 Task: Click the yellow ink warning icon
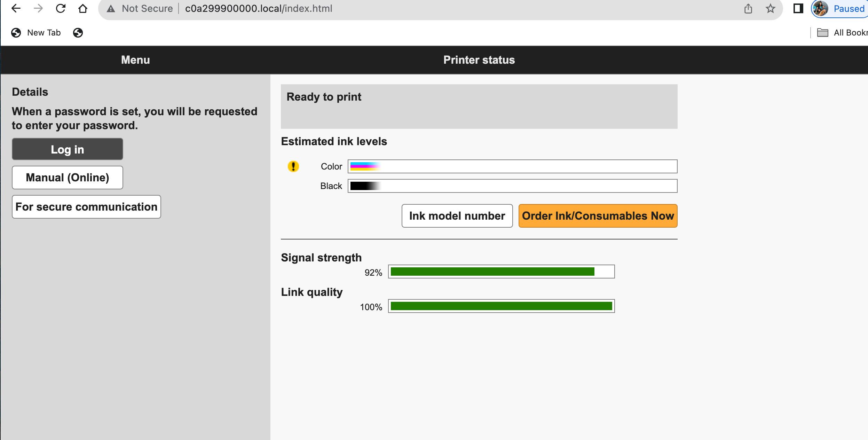point(293,166)
